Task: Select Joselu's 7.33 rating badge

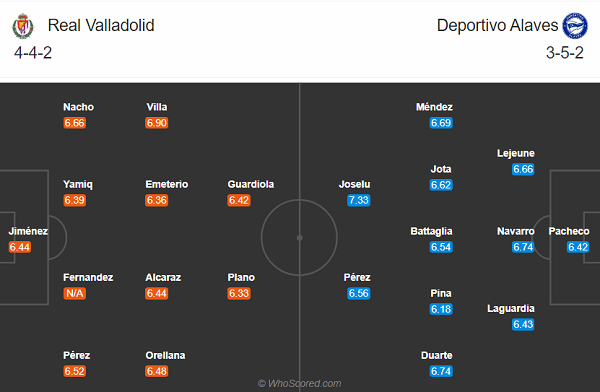Action: pos(359,200)
